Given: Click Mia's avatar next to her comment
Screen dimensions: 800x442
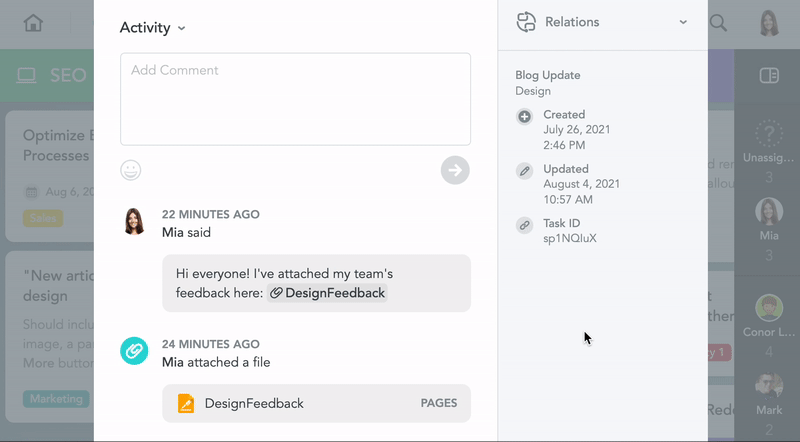Looking at the screenshot, I should pos(134,221).
